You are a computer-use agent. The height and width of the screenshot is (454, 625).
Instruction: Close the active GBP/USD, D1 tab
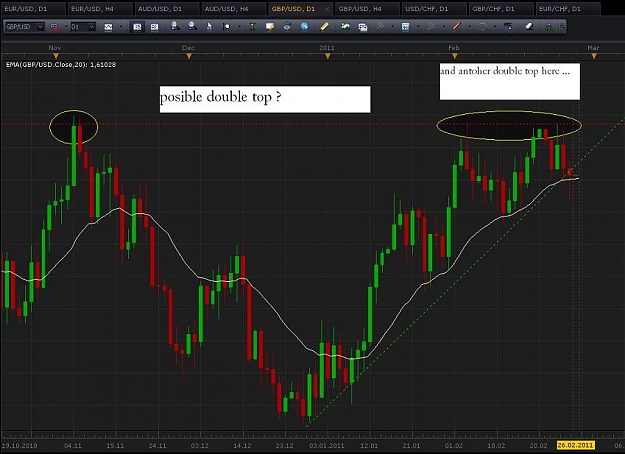pyautogui.click(x=327, y=9)
